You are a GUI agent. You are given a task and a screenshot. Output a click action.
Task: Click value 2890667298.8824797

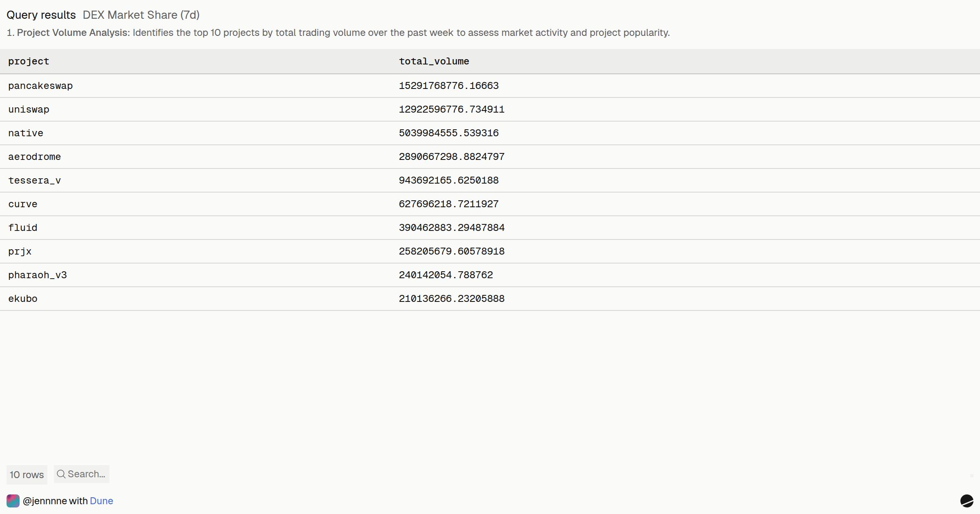pyautogui.click(x=452, y=157)
